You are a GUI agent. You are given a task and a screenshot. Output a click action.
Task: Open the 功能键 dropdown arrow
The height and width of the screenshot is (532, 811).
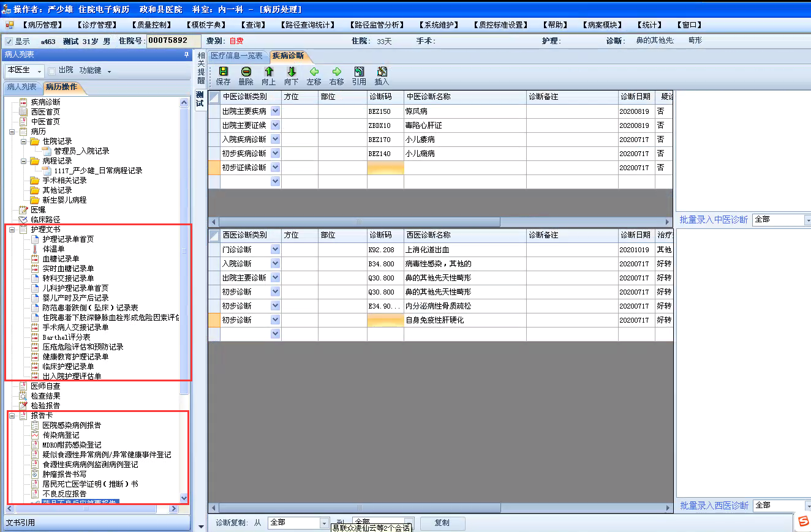[x=109, y=72]
